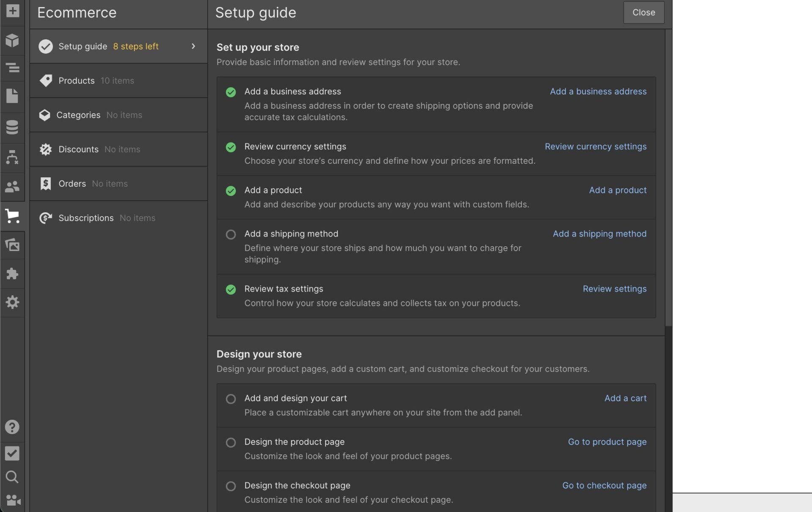
Task: Toggle Add a shipping method checkbox
Action: [x=230, y=235]
